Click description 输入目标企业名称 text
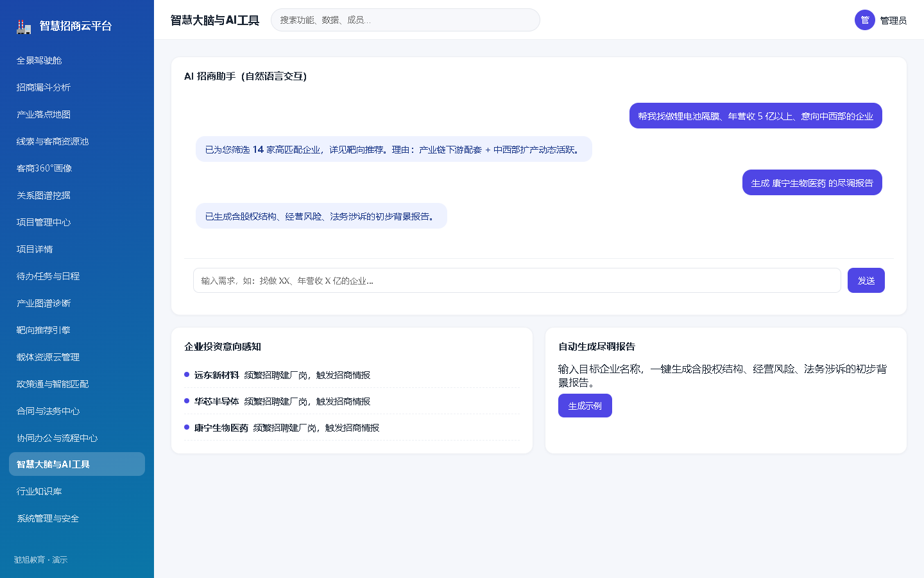The height and width of the screenshot is (578, 924). click(x=723, y=376)
